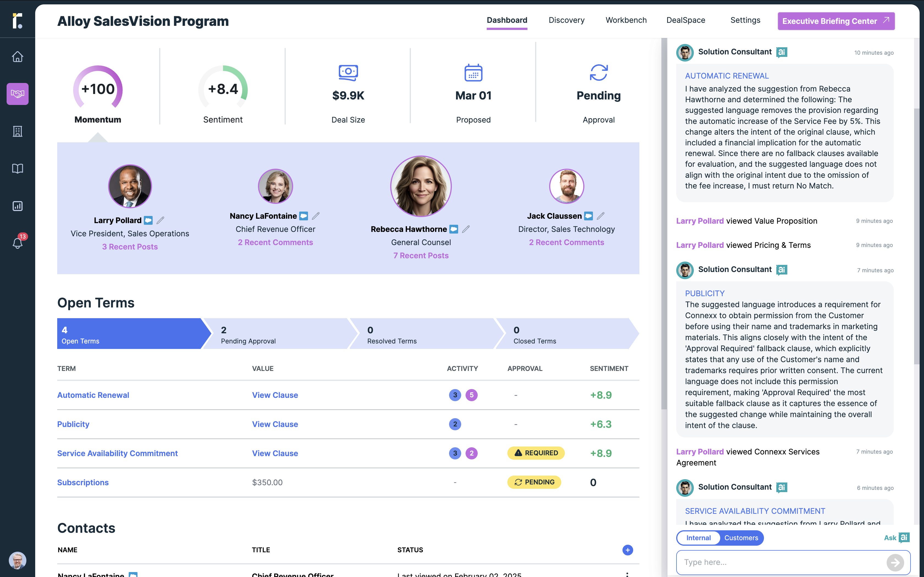Switch message audience to Customers
Screen dimensions: 924x577
coord(741,538)
